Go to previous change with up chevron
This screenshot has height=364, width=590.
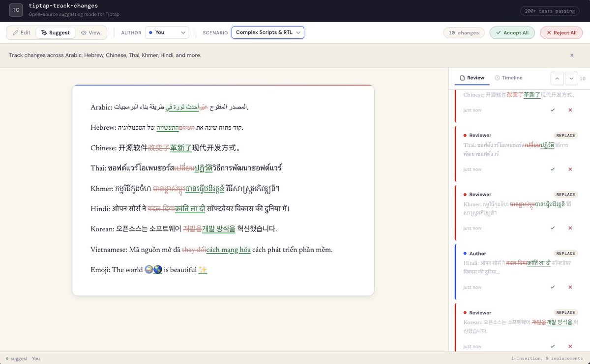coord(557,78)
